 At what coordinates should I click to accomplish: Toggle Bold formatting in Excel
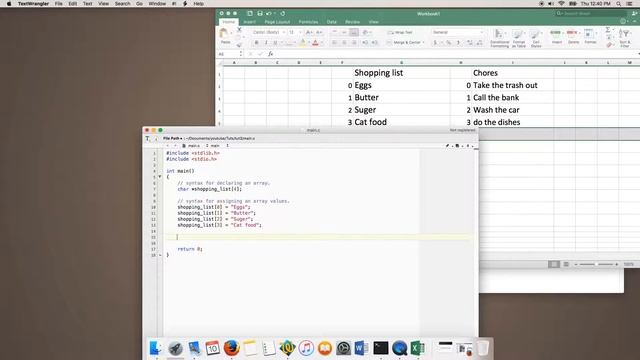(256, 42)
